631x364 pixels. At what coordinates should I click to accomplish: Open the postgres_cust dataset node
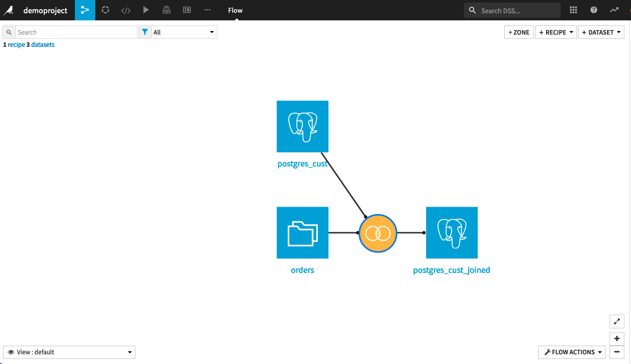tap(303, 126)
